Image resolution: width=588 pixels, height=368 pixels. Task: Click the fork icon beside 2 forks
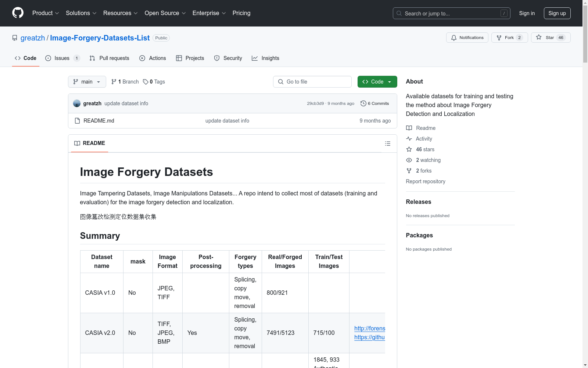pos(409,171)
